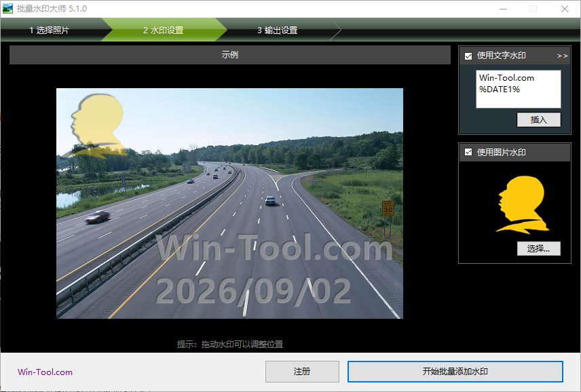Click the 插入 button

pos(539,119)
